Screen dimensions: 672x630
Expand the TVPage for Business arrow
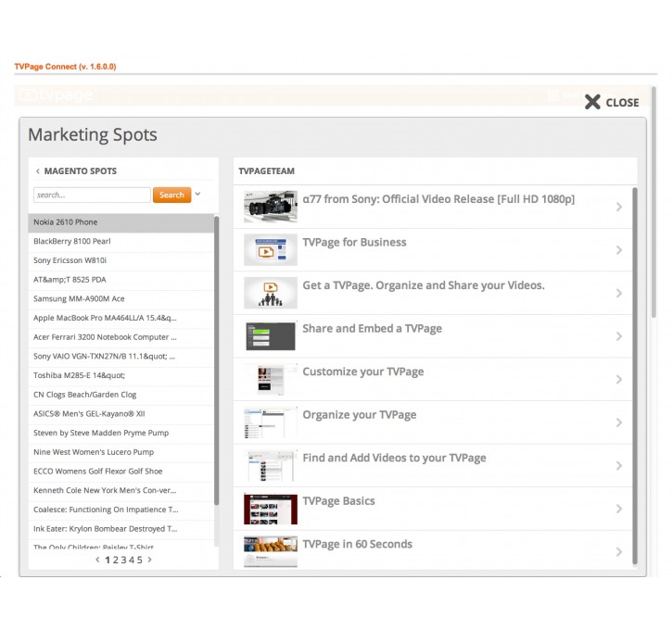coord(619,250)
